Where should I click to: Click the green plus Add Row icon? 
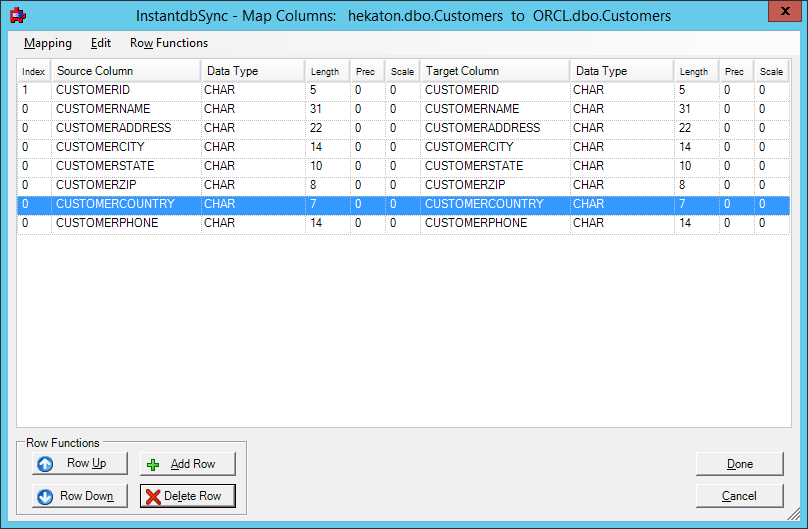pos(153,465)
